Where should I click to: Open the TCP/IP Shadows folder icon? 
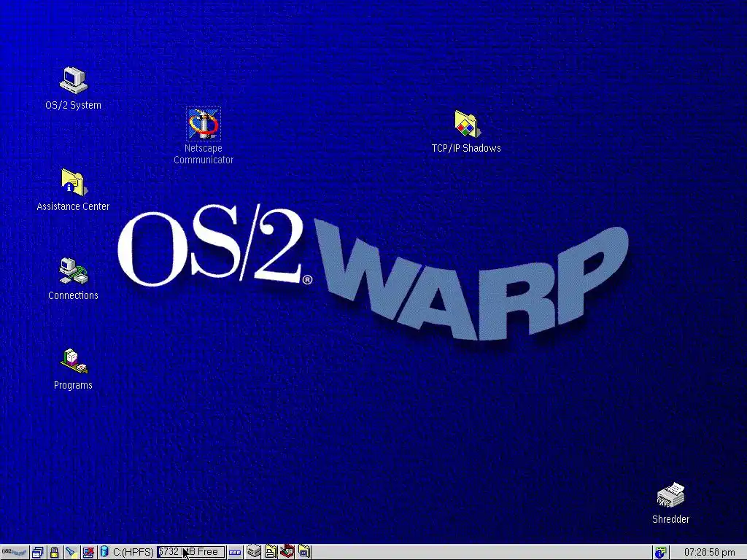[x=466, y=124]
